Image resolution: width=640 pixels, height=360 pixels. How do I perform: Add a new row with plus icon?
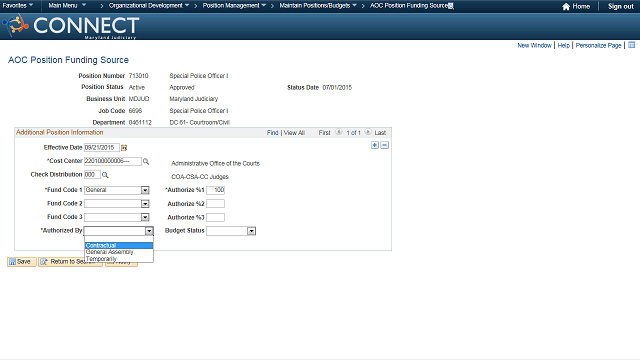[x=375, y=145]
